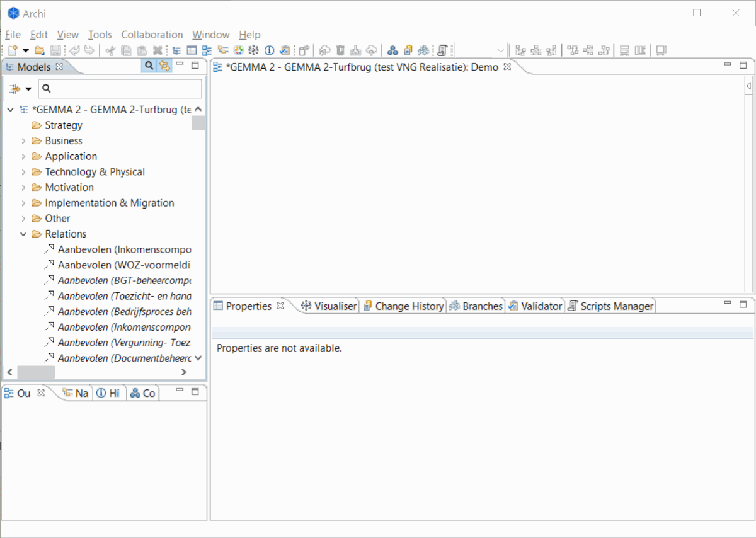
Task: Click the Save floppy disk icon
Action: click(55, 50)
